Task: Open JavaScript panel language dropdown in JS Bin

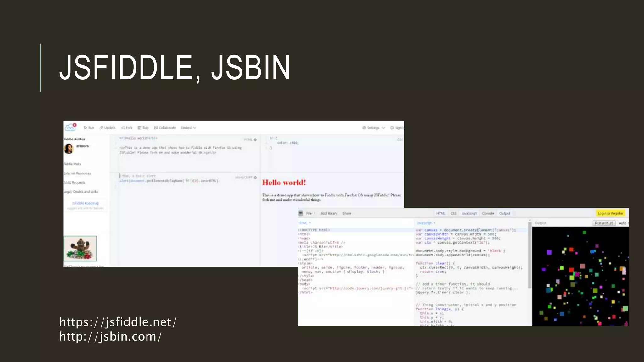Action: pos(426,223)
